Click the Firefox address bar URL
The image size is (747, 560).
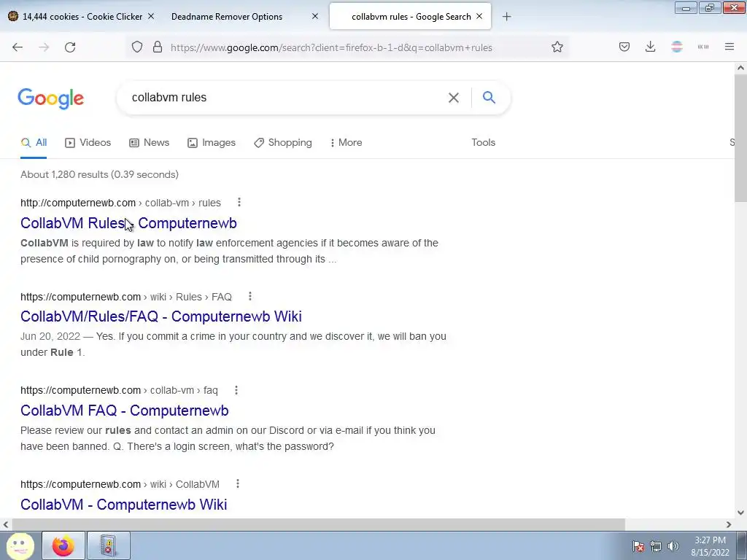coord(332,47)
